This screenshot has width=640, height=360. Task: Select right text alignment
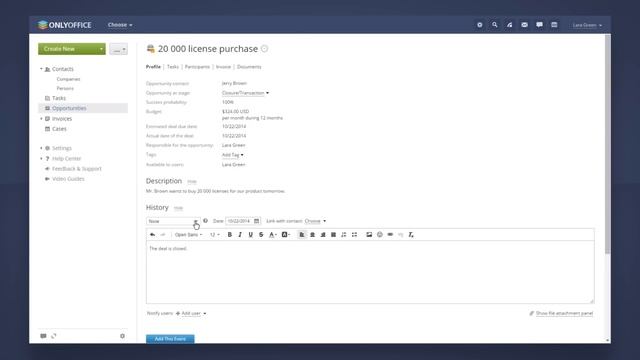[323, 235]
